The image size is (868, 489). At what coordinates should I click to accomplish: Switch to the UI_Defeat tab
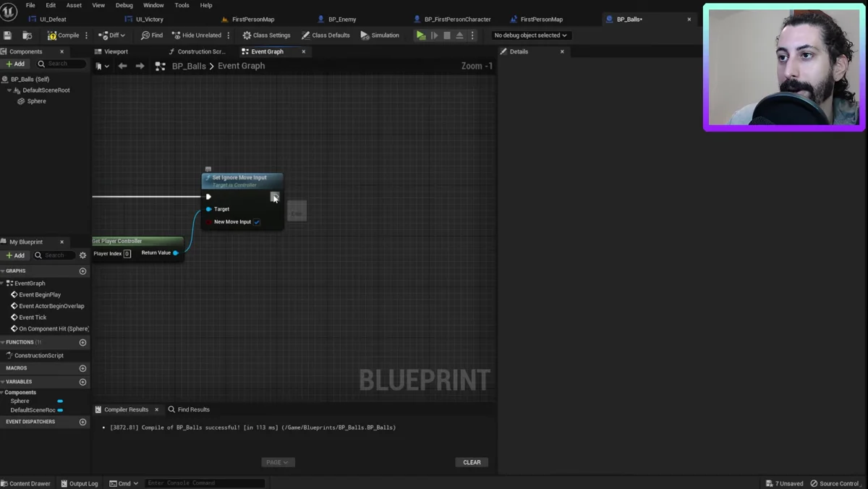point(53,20)
